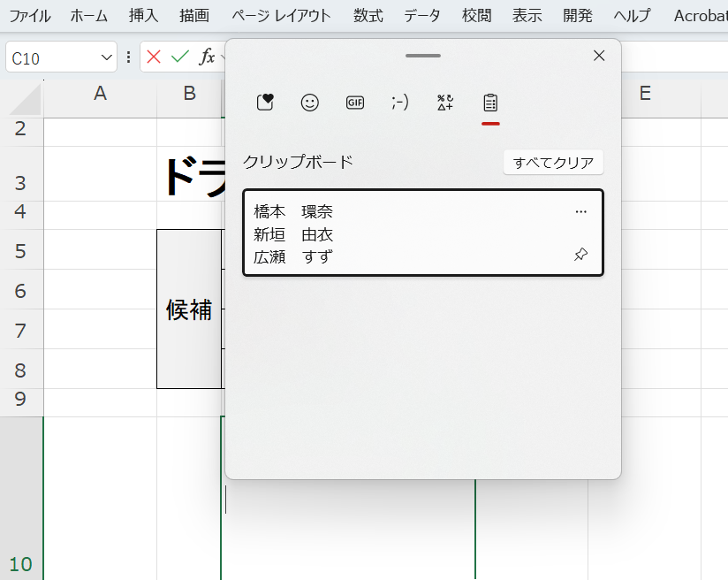Expand the Name Box dropdown
This screenshot has height=580, width=728.
(x=107, y=57)
